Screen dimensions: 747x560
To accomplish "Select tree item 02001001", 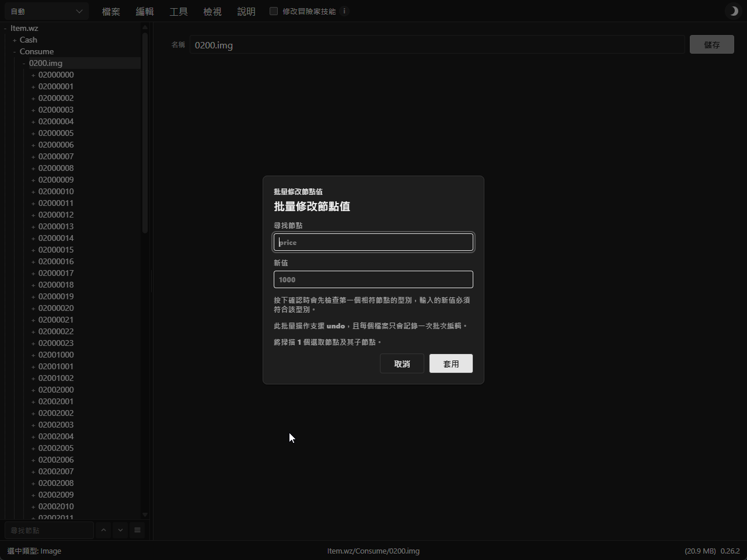I will pyautogui.click(x=56, y=366).
